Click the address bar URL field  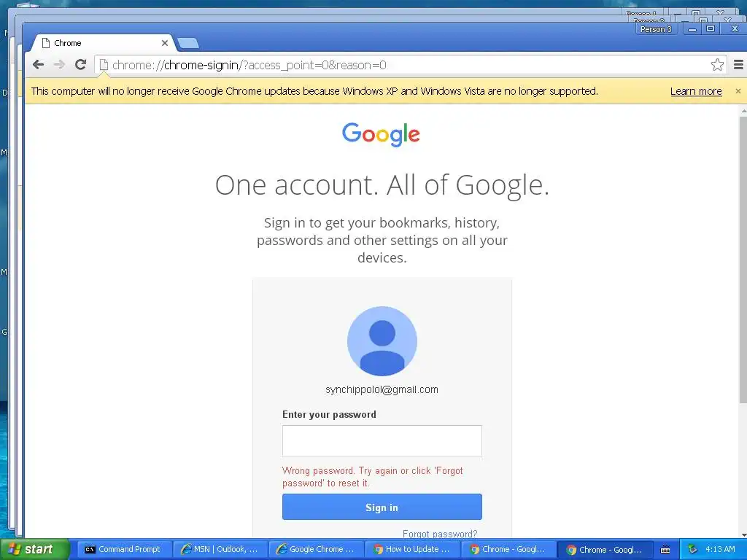pyautogui.click(x=410, y=65)
